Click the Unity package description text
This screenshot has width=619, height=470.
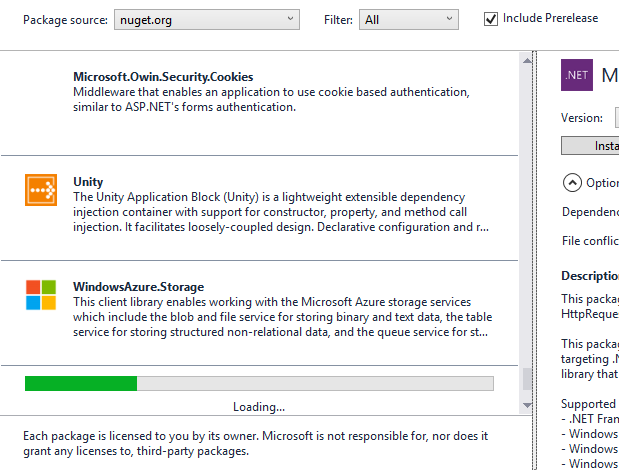281,212
